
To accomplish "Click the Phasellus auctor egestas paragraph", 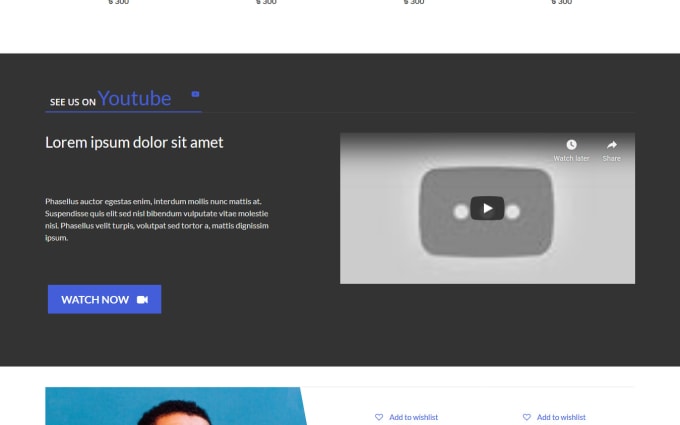I will click(x=157, y=219).
